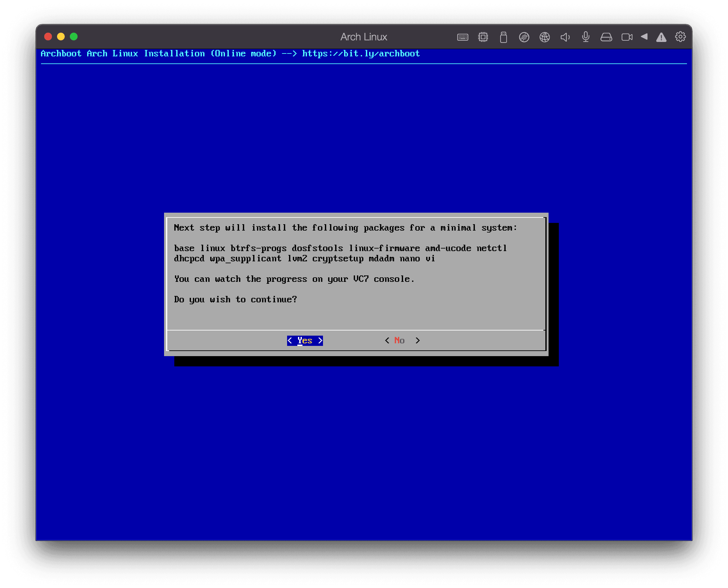The image size is (728, 588).
Task: Click the 'btrfs-progs' package name
Action: tap(259, 248)
